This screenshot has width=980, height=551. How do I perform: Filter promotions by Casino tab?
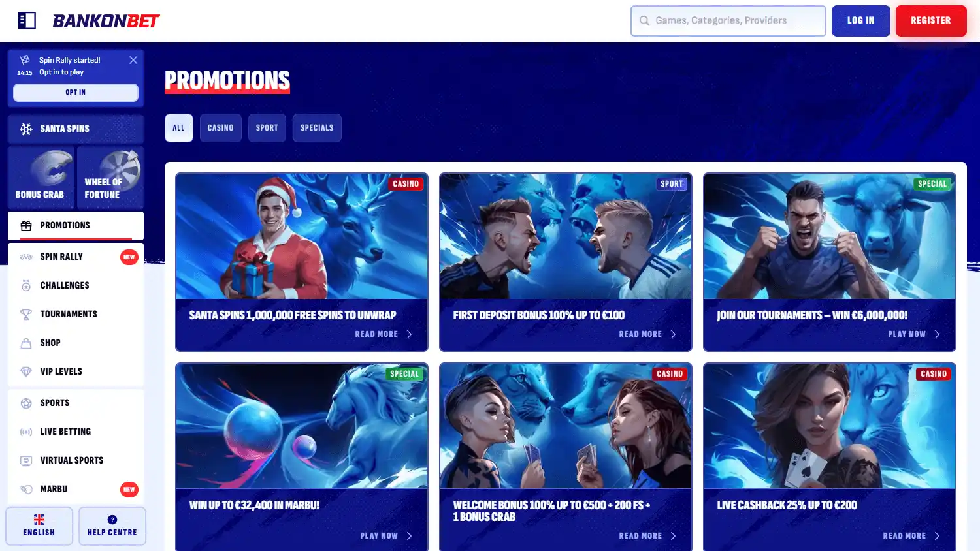(x=220, y=128)
